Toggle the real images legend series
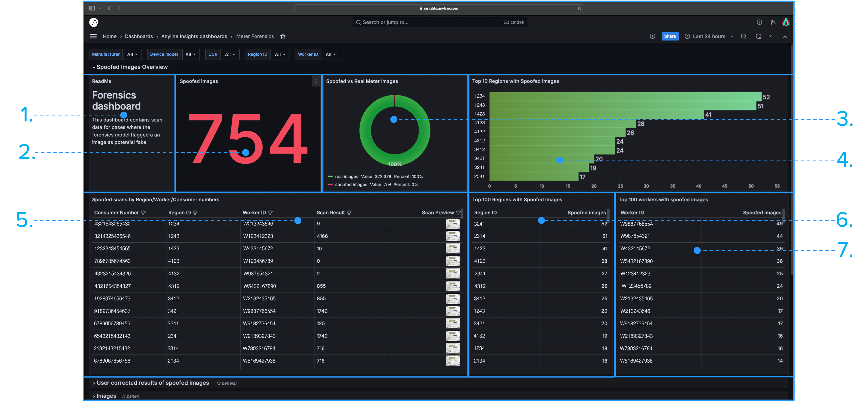The height and width of the screenshot is (401, 868). 346,176
